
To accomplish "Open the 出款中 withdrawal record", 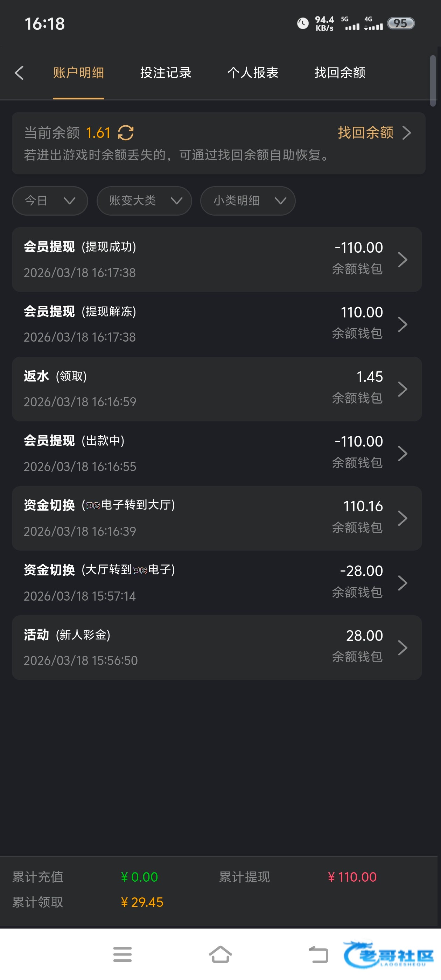I will (217, 454).
